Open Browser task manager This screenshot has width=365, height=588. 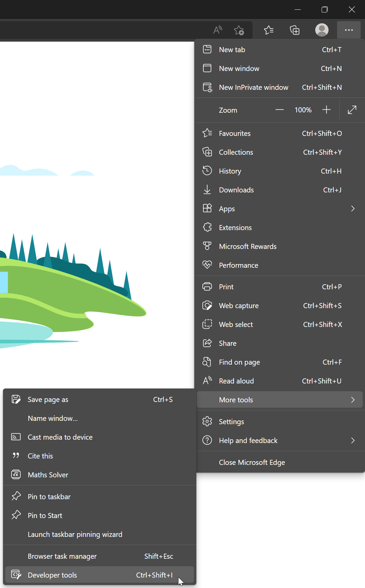pyautogui.click(x=100, y=556)
